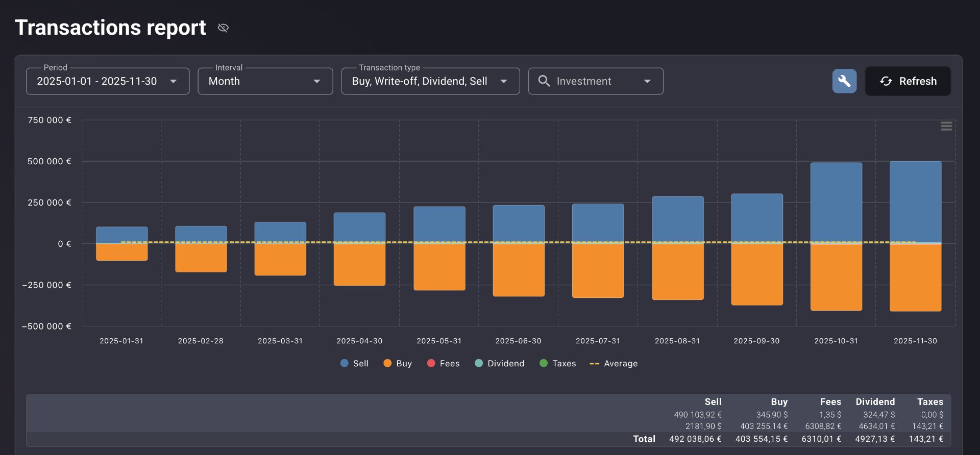Toggle the Fees series in the legend
The height and width of the screenshot is (455, 980).
point(443,363)
